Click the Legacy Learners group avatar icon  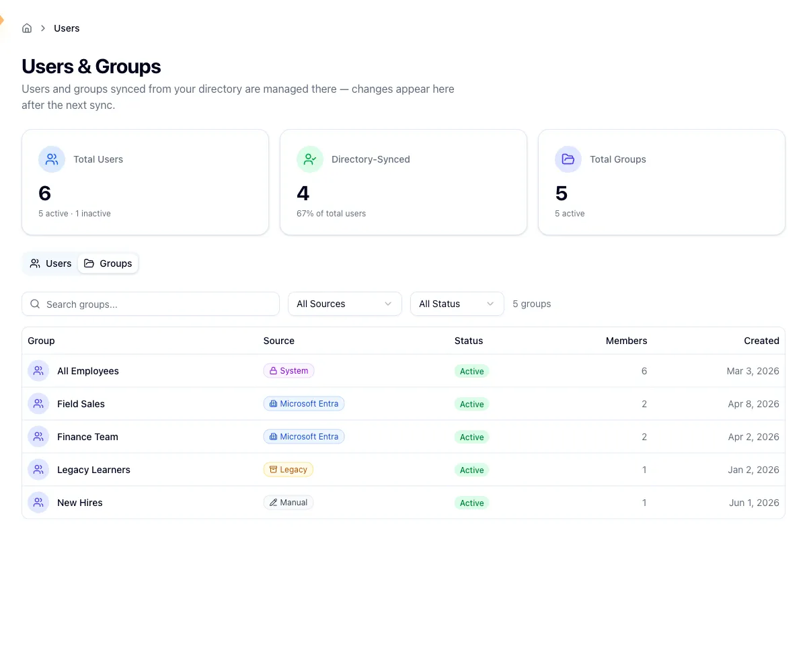click(x=38, y=470)
